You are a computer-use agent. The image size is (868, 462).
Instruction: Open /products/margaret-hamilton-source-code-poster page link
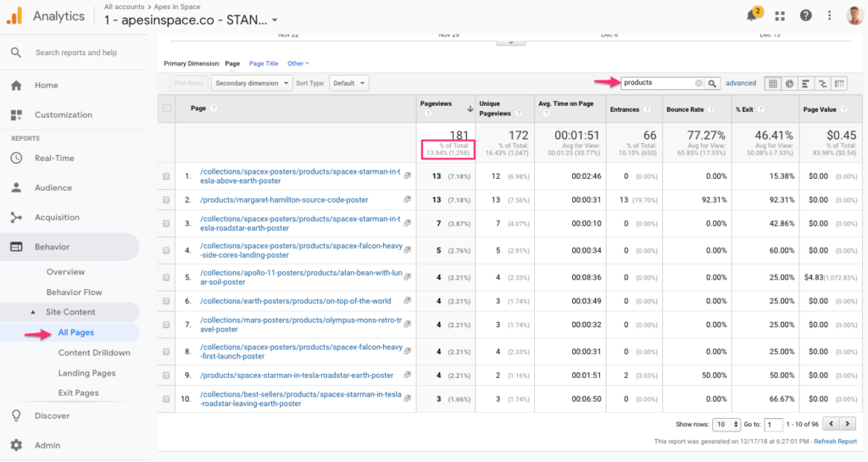(x=284, y=200)
